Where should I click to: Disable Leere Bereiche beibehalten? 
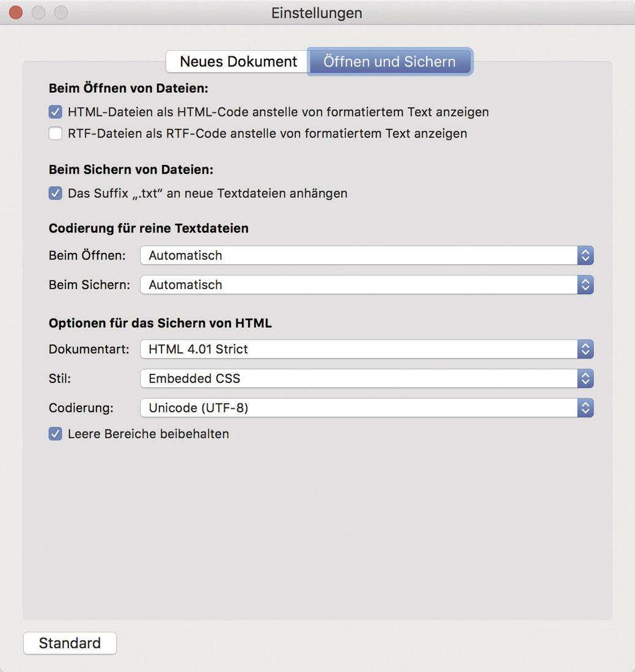[x=55, y=434]
